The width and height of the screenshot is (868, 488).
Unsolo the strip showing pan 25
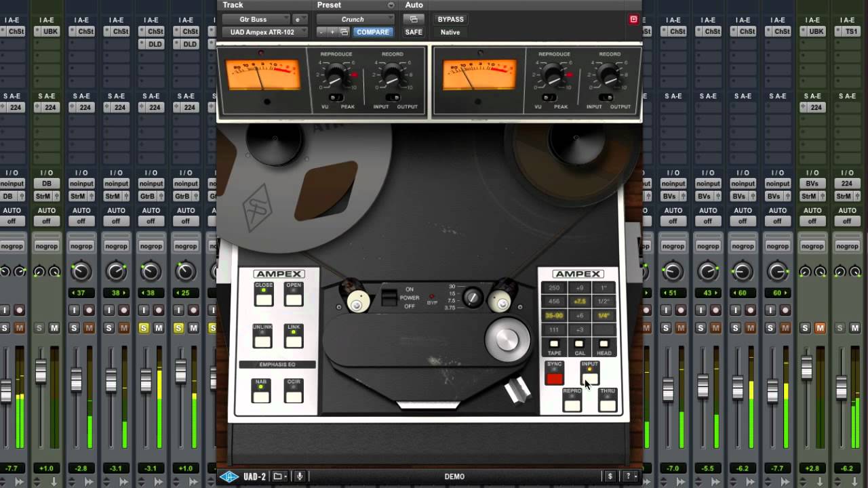click(178, 328)
